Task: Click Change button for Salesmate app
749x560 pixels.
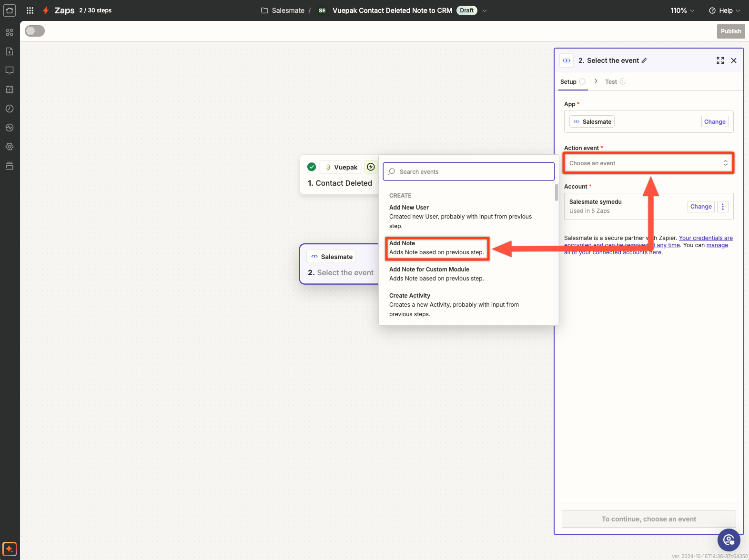Action: 714,122
